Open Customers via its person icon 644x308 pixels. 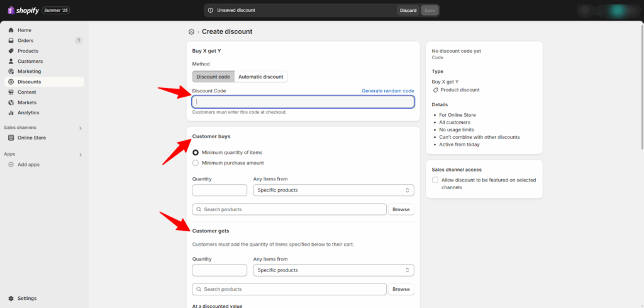pos(11,62)
